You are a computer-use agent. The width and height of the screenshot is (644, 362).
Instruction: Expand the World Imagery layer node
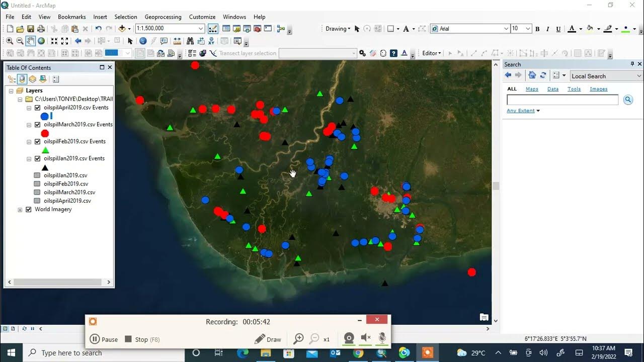click(20, 210)
